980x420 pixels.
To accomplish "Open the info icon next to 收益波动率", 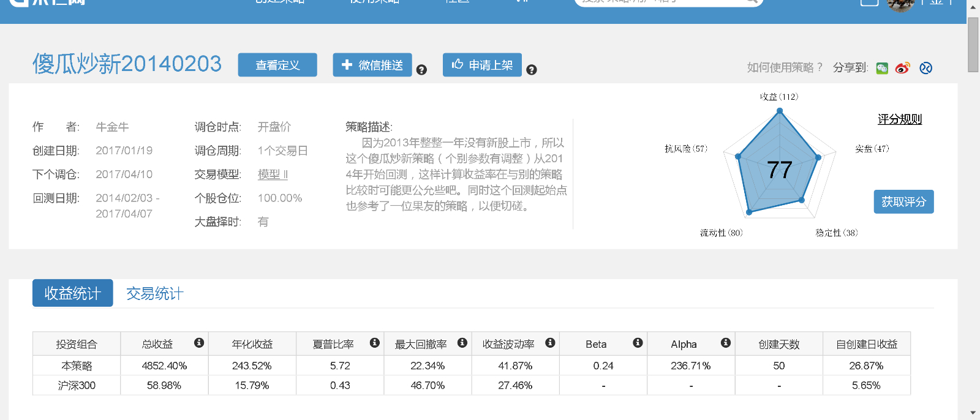I will (550, 343).
